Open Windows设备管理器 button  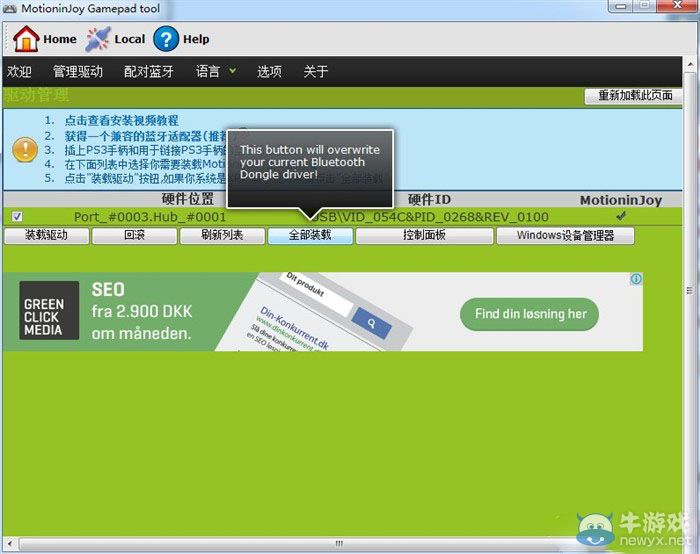[x=565, y=235]
